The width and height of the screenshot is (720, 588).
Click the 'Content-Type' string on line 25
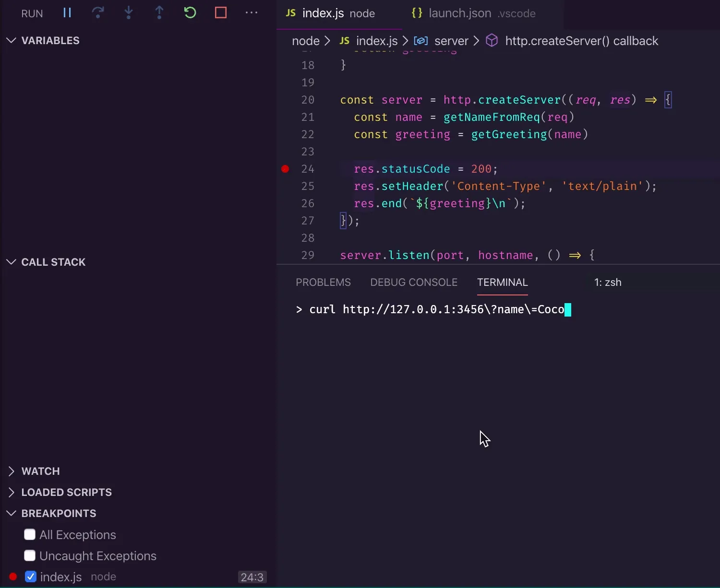498,186
